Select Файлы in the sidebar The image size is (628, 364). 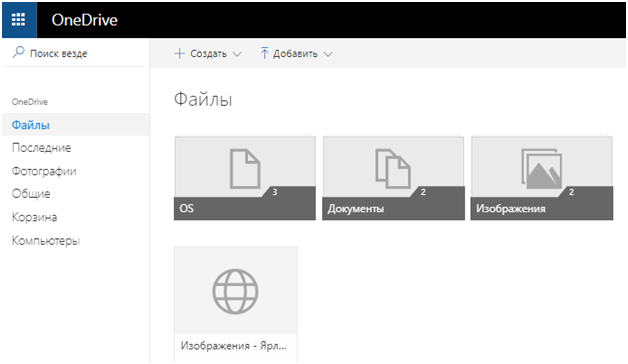[75, 125]
